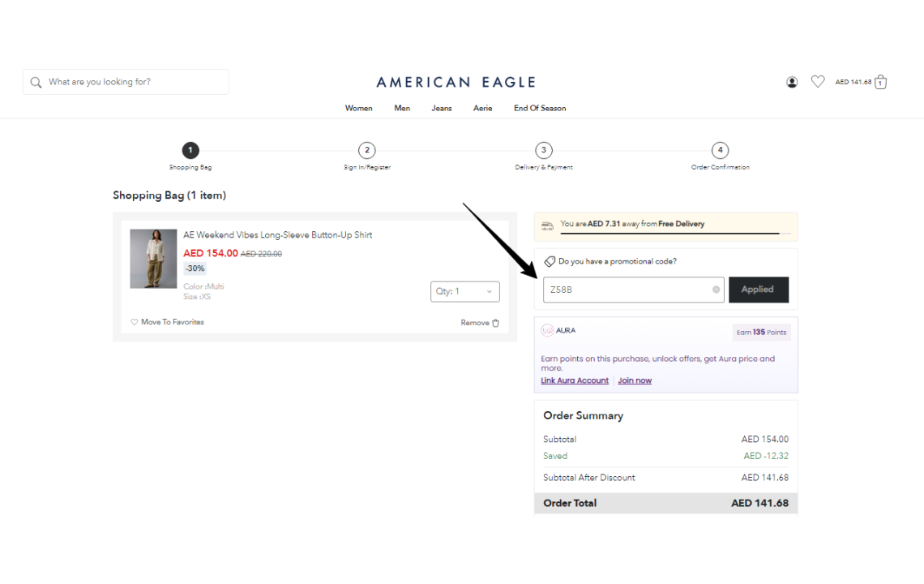
Task: Open the Aerie menu
Action: (482, 108)
